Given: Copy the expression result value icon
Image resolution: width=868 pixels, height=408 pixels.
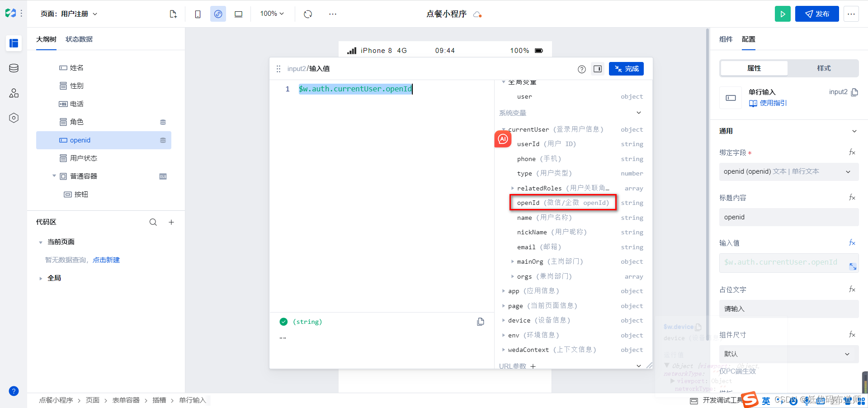Looking at the screenshot, I should tap(481, 322).
